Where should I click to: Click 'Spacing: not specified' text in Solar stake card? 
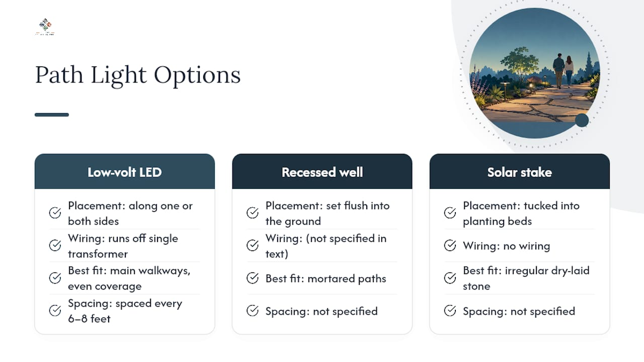[x=519, y=311]
